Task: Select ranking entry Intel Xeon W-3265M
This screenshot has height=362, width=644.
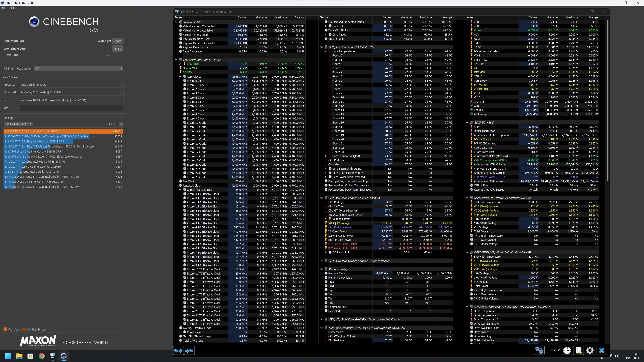Action: pos(63,141)
